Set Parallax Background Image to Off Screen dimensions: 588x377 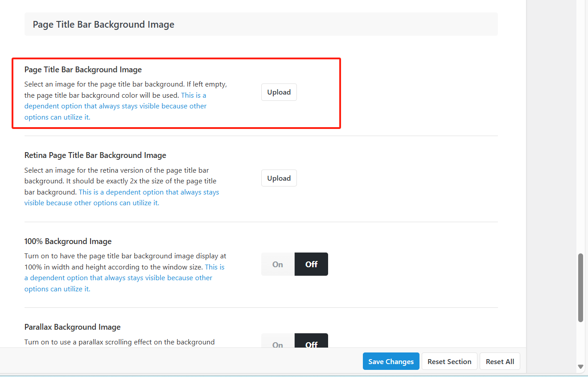(311, 343)
